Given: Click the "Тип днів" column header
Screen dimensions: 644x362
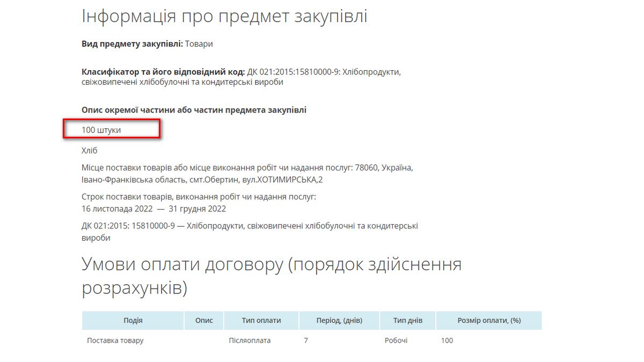Looking at the screenshot, I should (407, 320).
